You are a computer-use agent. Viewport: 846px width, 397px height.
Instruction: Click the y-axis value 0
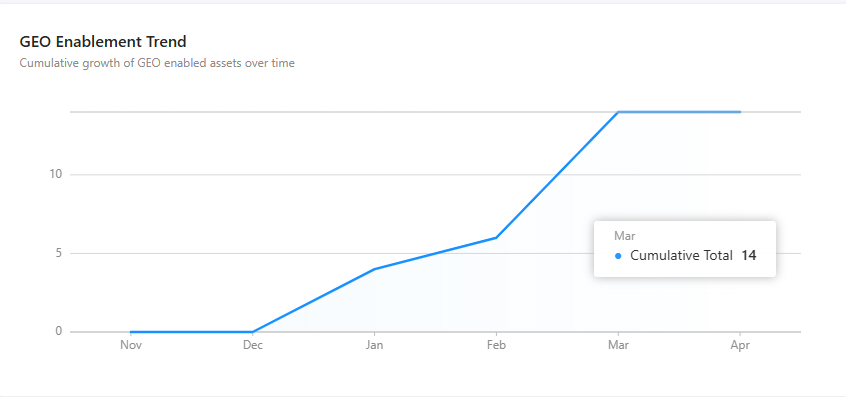59,331
